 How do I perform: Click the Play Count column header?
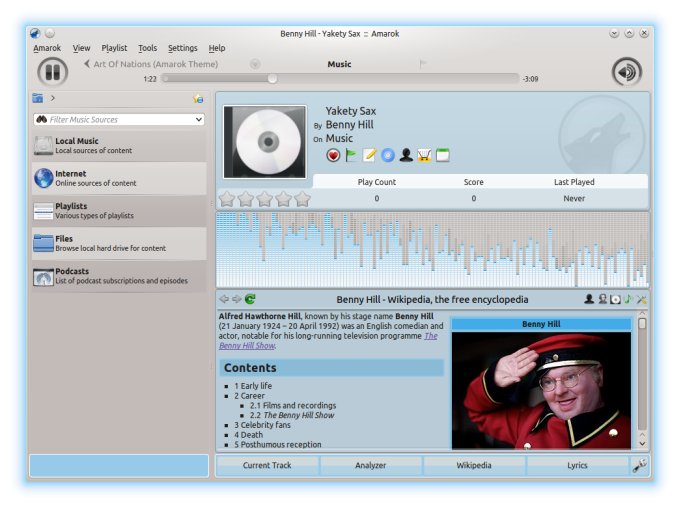(x=376, y=182)
